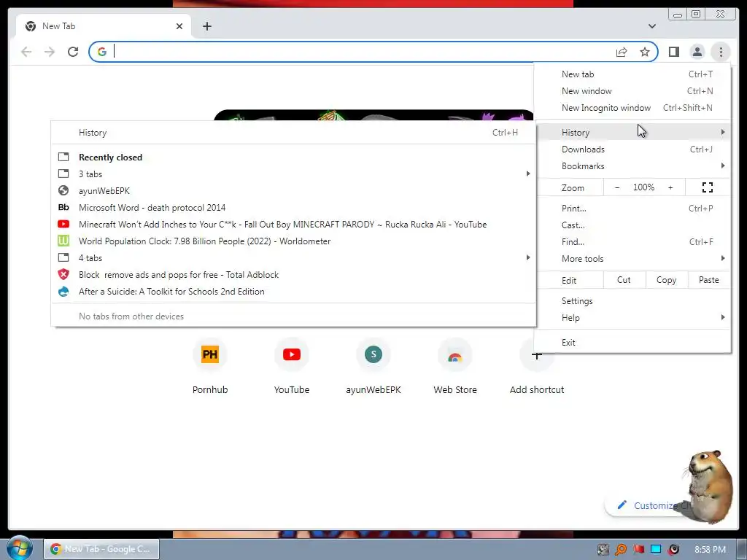Choose Print... from menu
The image size is (747, 560).
point(634,208)
